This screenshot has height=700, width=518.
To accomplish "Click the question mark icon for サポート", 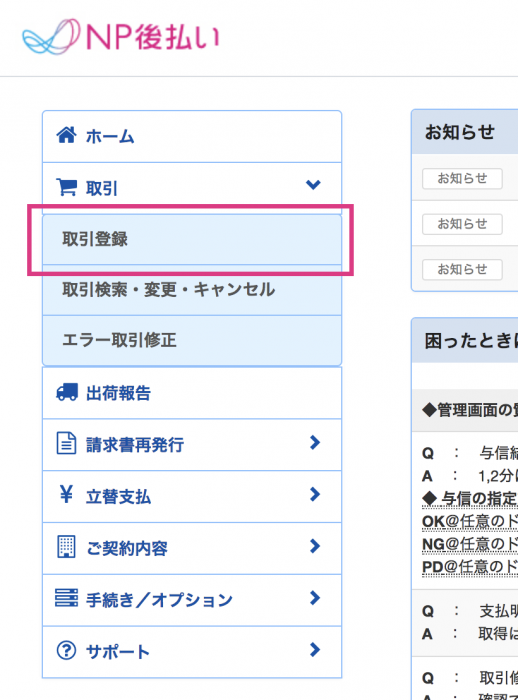I will [x=66, y=650].
